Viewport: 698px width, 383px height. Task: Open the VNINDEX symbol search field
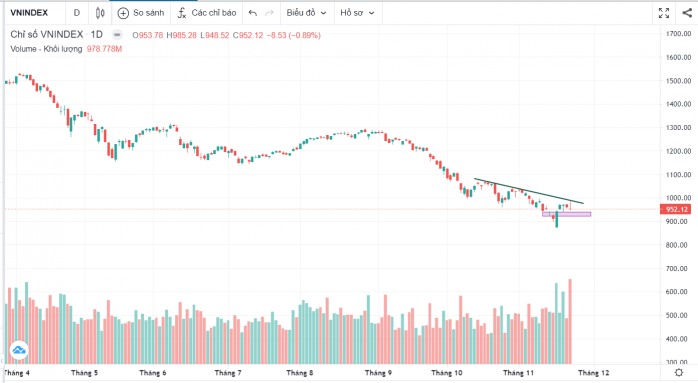pyautogui.click(x=29, y=13)
